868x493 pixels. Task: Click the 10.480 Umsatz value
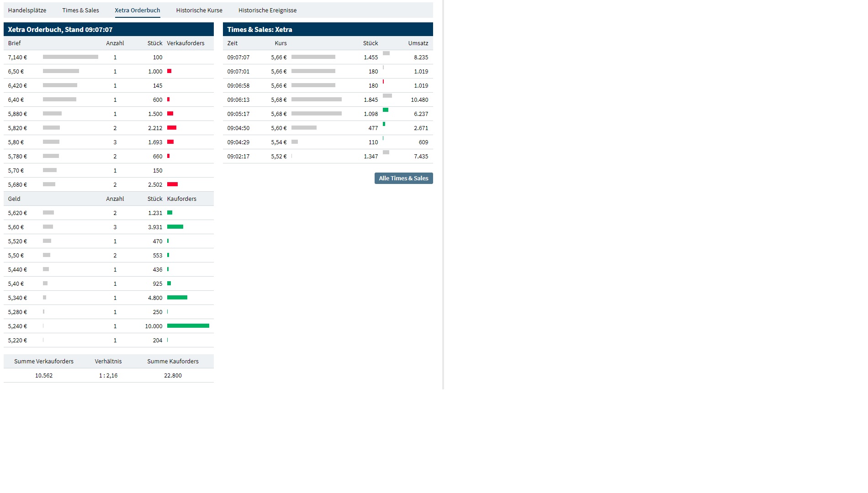pyautogui.click(x=419, y=100)
